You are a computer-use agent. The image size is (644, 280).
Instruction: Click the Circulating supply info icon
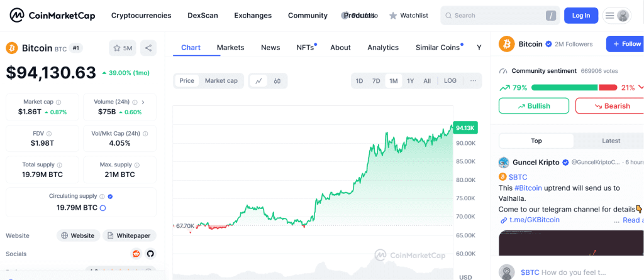click(102, 197)
